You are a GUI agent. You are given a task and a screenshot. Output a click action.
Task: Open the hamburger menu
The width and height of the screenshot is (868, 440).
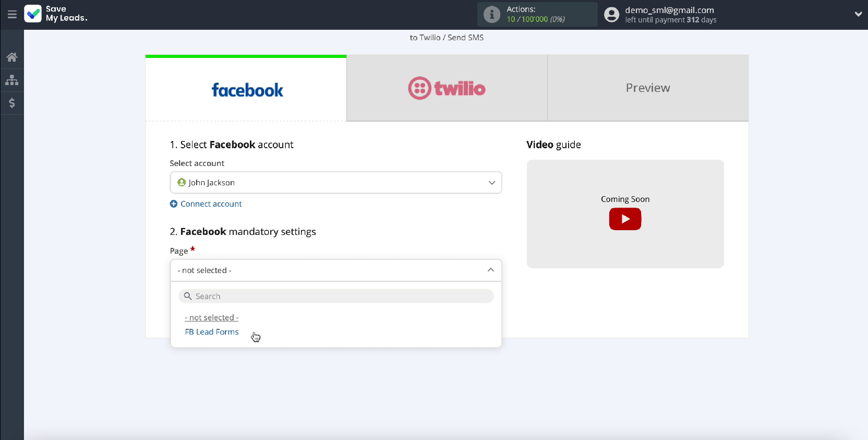(12, 15)
